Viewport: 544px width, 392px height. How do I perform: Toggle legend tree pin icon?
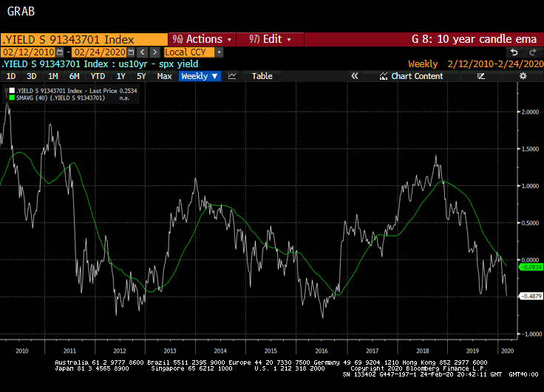tap(6, 91)
